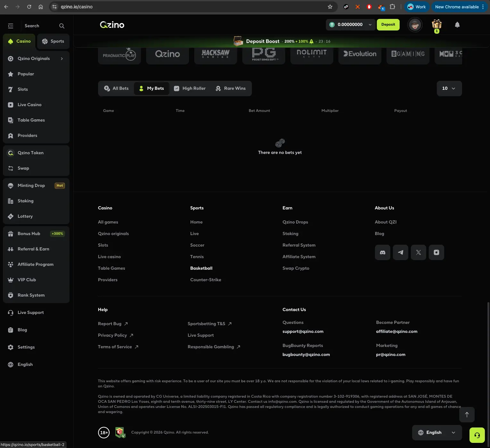Click the Qzino logo in header
Image resolution: width=490 pixels, height=448 pixels.
[112, 25]
